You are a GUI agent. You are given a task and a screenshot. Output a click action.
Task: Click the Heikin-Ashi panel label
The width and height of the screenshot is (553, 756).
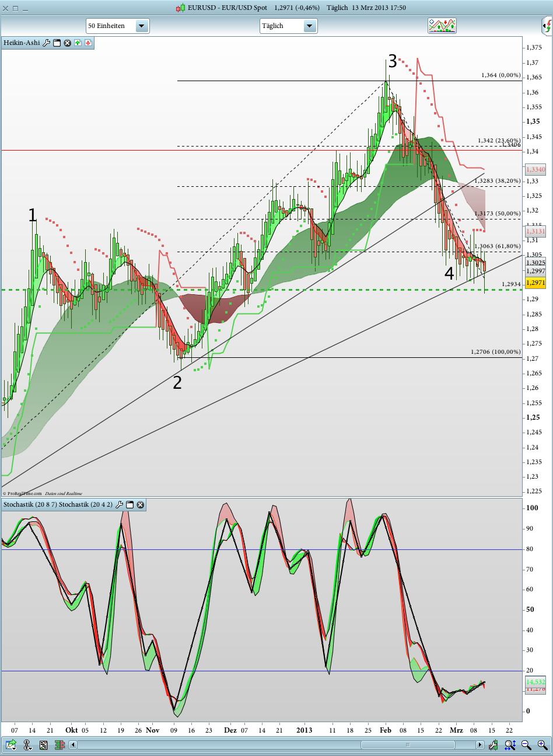point(22,43)
